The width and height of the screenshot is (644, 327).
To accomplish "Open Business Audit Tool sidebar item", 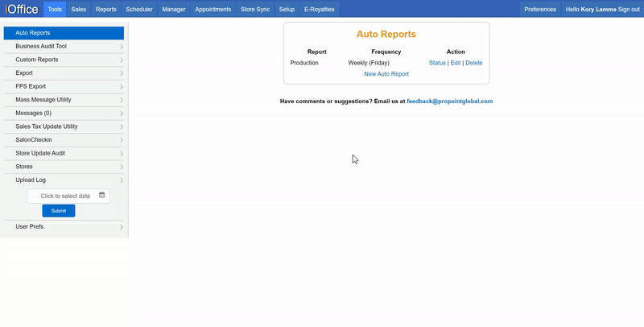I will (64, 47).
